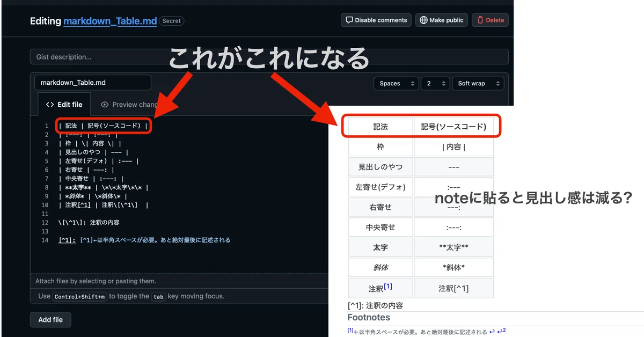Click the rendered header cell '記号(ソースコード)'
Viewport: 644px width, 337px height.
453,127
